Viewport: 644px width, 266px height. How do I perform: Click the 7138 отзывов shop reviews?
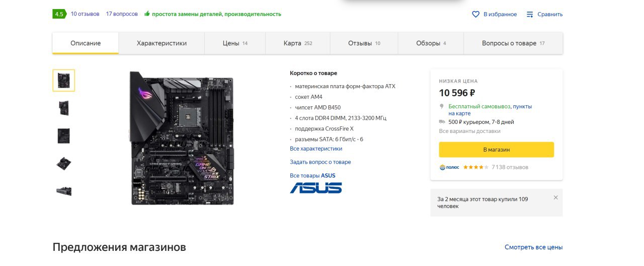point(510,167)
